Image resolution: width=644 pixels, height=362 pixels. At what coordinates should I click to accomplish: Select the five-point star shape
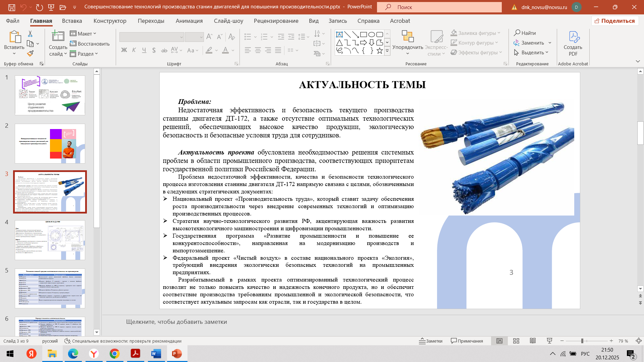379,51
